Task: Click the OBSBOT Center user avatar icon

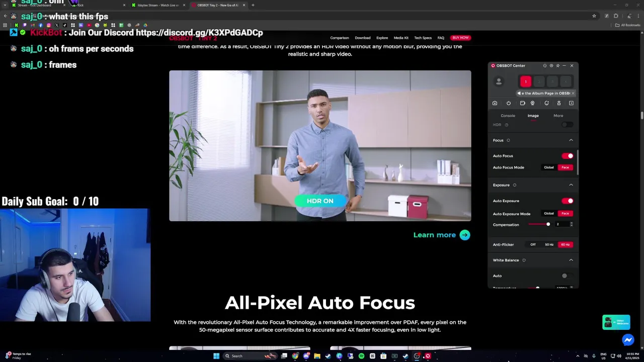Action: pos(499,81)
